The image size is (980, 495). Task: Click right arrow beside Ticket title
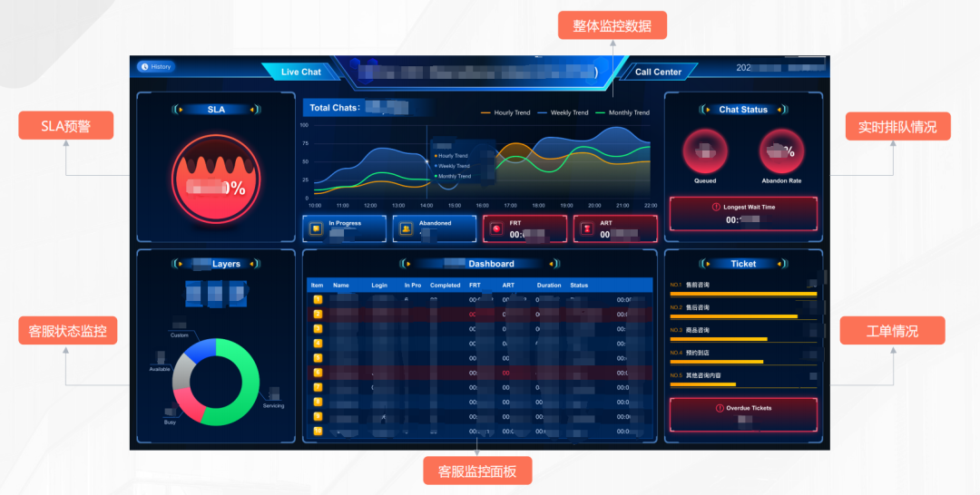click(x=778, y=264)
